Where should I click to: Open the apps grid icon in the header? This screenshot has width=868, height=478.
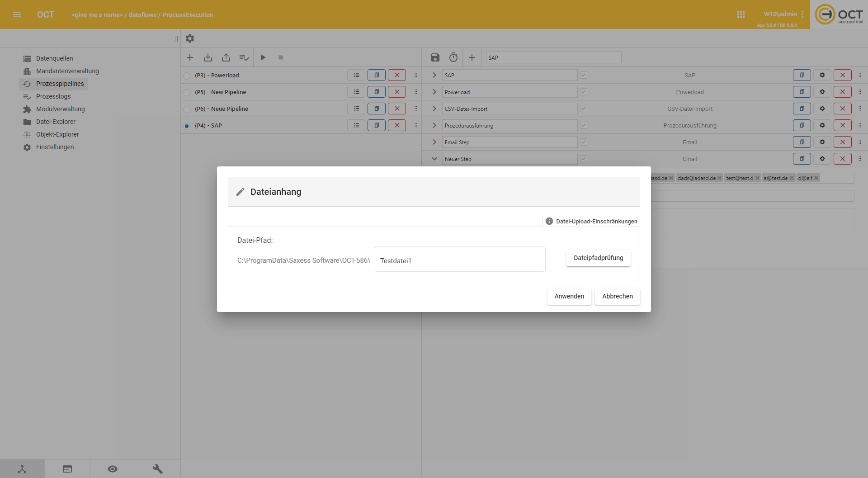741,14
